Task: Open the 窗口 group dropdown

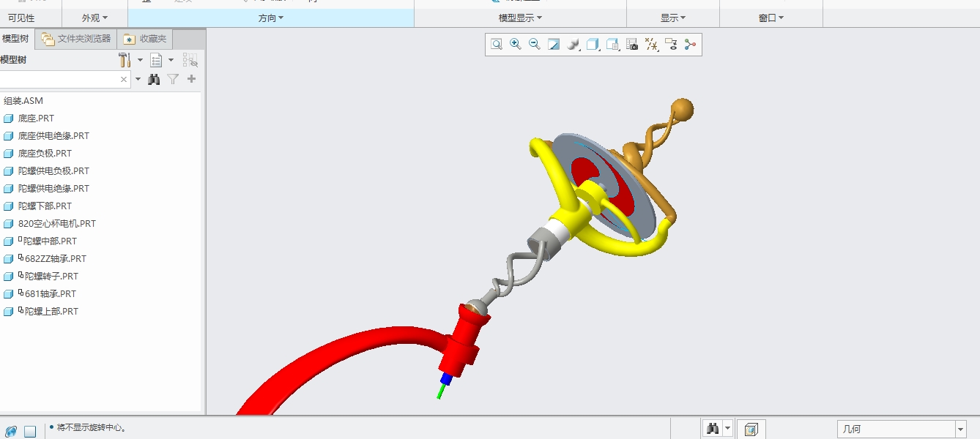Action: pos(771,18)
